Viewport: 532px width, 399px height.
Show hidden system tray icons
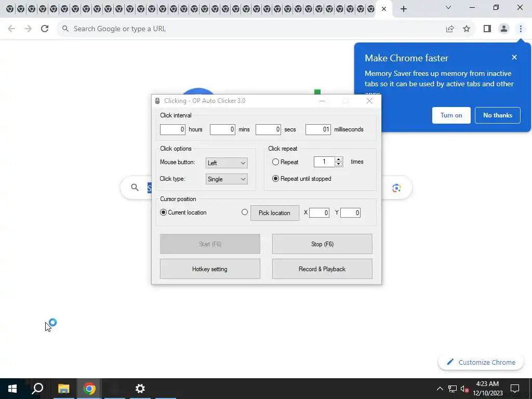pyautogui.click(x=440, y=389)
